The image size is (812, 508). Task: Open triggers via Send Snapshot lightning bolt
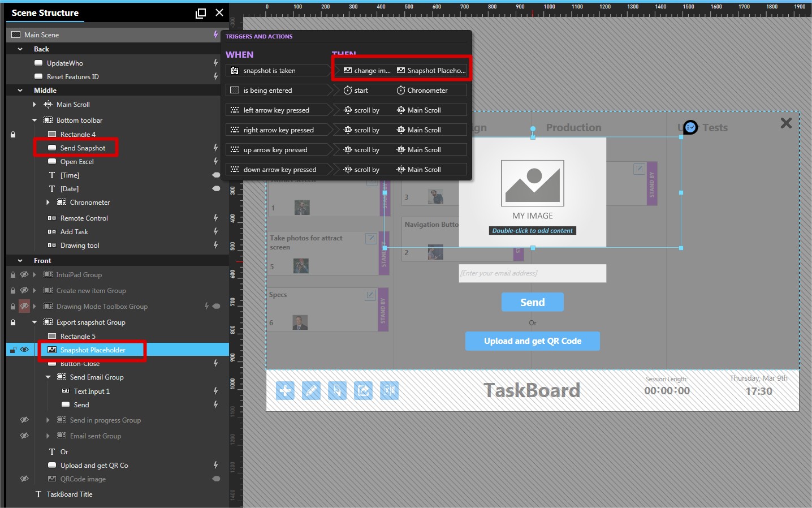[x=215, y=148]
